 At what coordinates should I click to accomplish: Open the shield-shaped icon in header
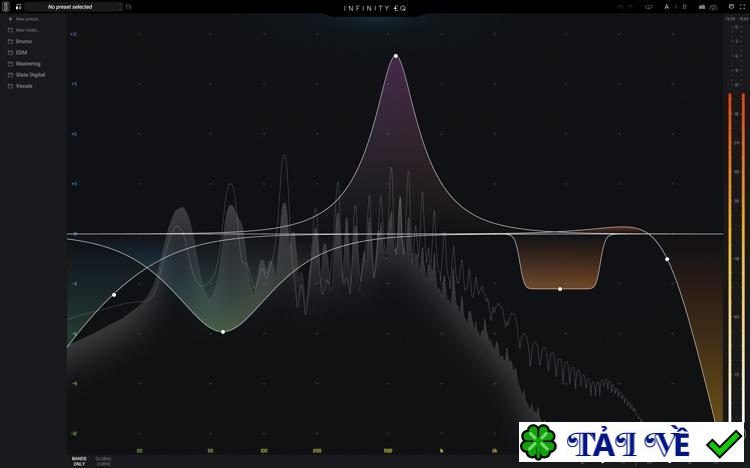[731, 7]
